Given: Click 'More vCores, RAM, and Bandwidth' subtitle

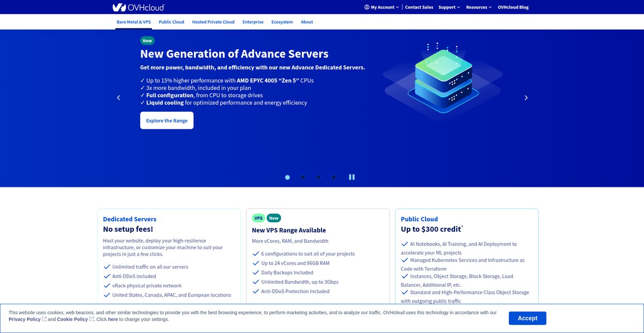Looking at the screenshot, I should pos(290,241).
